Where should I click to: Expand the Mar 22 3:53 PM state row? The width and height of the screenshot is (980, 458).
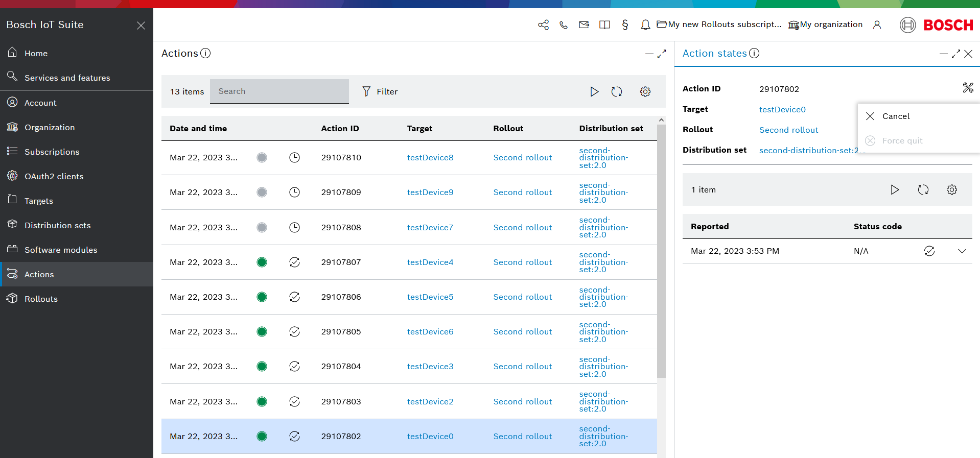(962, 251)
